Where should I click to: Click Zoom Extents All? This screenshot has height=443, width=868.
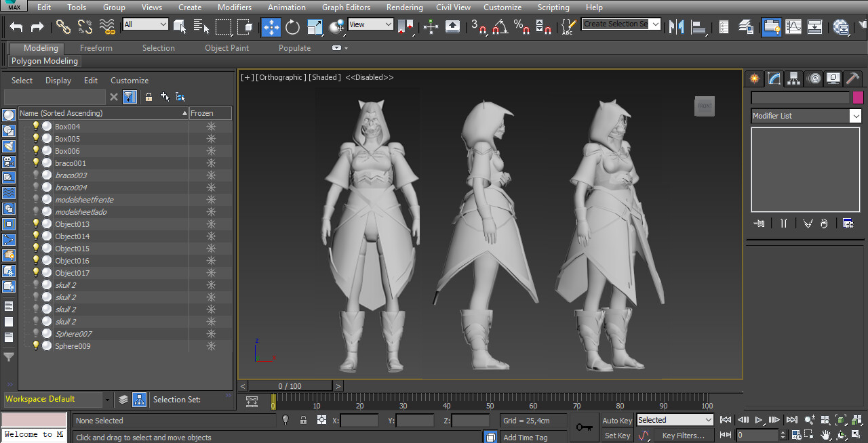tap(856, 420)
